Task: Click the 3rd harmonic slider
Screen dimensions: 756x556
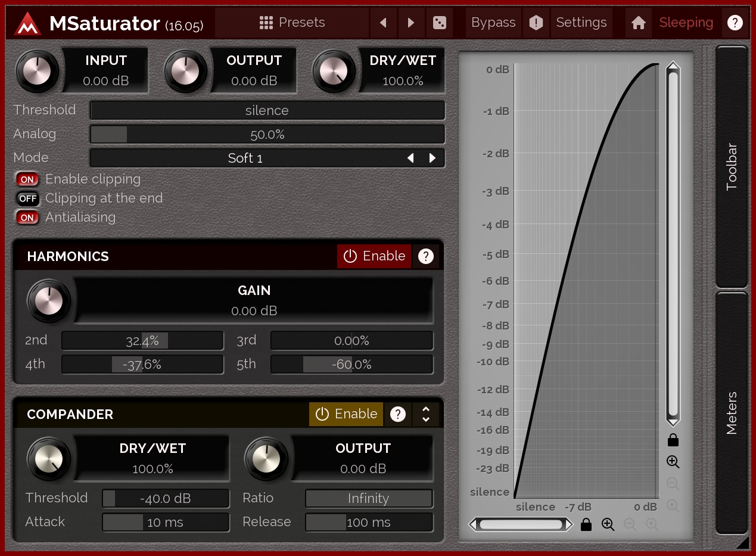Action: click(x=351, y=341)
